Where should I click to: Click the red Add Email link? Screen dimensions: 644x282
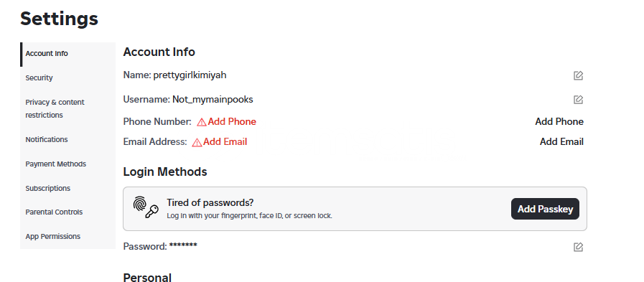point(225,141)
